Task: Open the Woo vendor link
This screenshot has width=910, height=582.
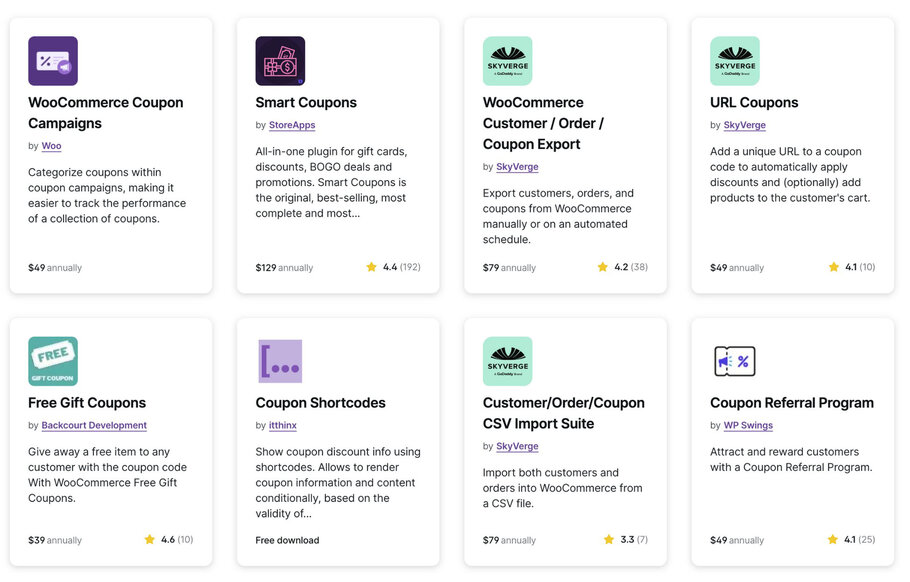Action: point(51,145)
